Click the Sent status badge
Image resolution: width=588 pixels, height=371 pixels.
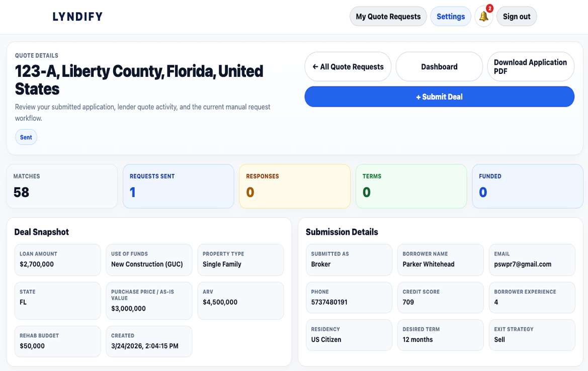pyautogui.click(x=26, y=137)
